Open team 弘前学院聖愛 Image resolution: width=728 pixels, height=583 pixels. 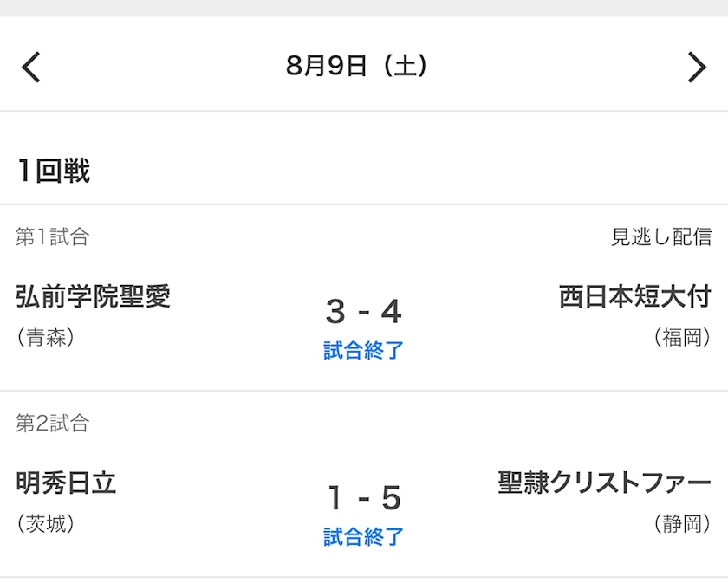[94, 297]
